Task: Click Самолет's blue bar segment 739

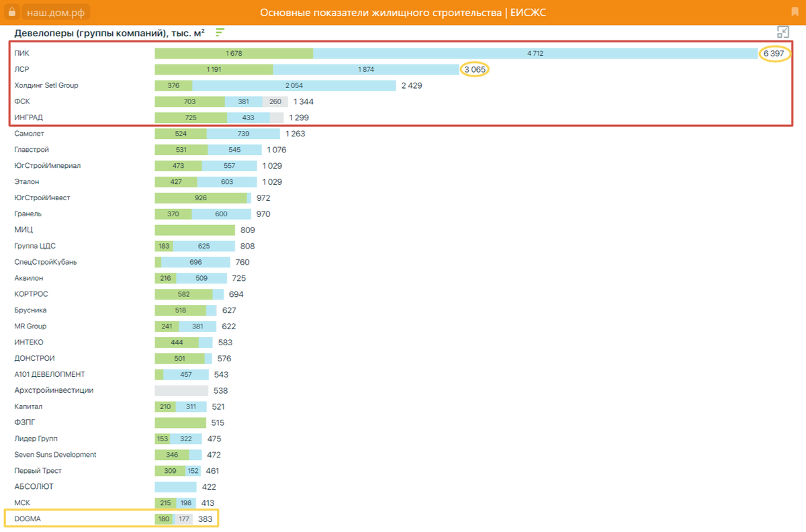Action: point(243,134)
